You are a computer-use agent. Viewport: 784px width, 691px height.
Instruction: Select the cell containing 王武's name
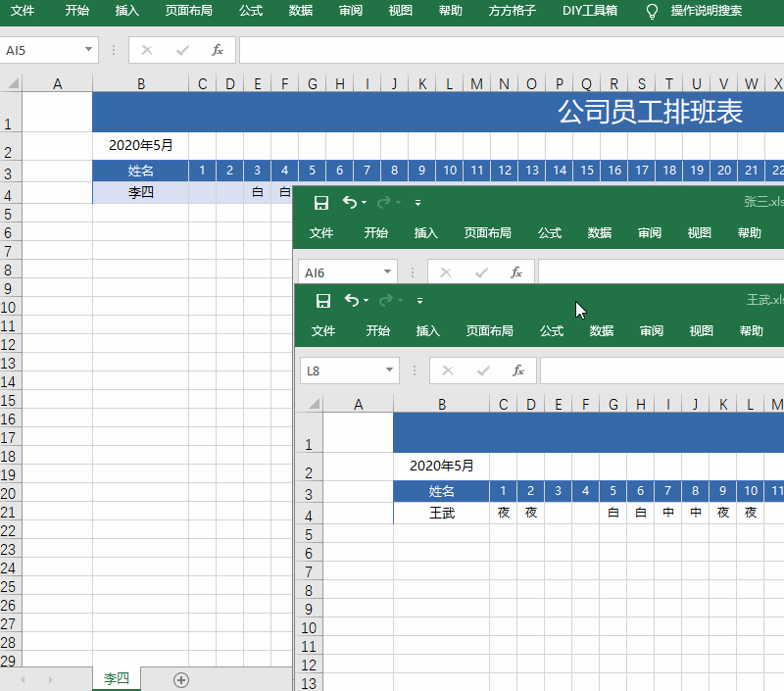[x=442, y=512]
